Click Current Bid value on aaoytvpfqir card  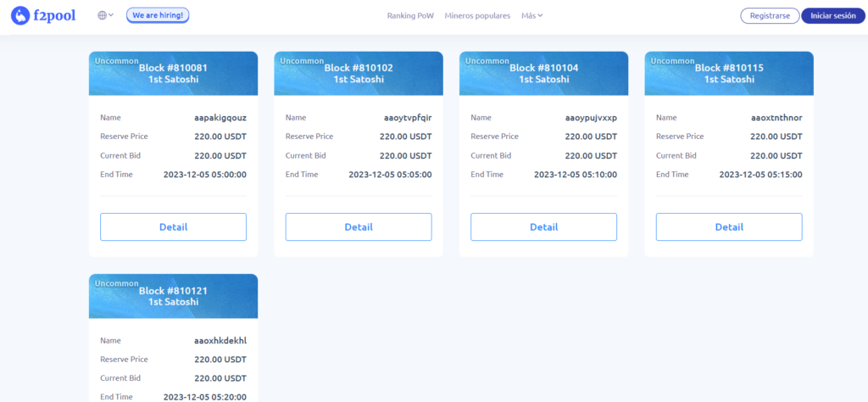click(x=406, y=155)
